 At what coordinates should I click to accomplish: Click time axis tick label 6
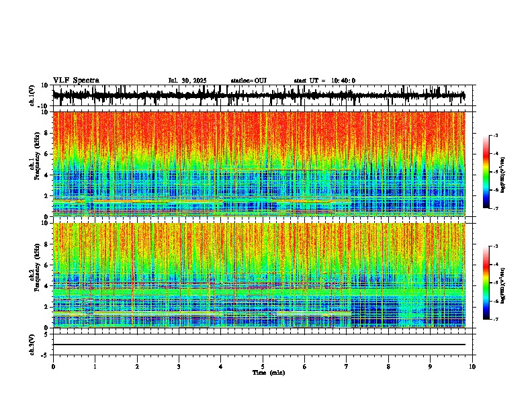[305, 367]
